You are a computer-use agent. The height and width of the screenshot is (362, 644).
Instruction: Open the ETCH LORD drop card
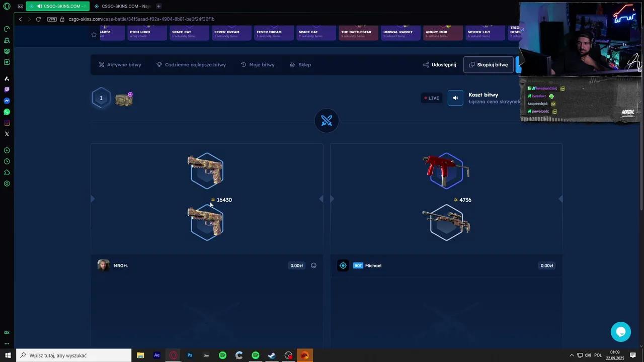[x=147, y=33]
